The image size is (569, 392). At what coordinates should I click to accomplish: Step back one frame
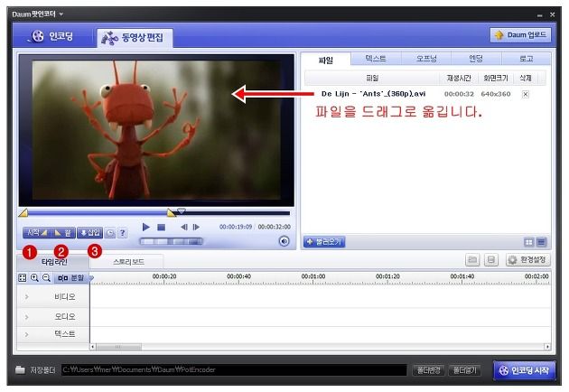pos(184,228)
